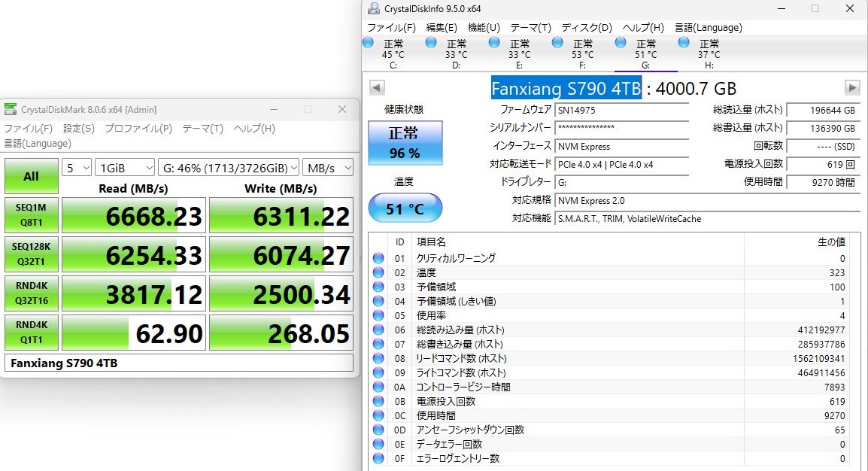Click status dot for ID 0B 電源投入回数 row
This screenshot has width=868, height=471.
pos(378,401)
